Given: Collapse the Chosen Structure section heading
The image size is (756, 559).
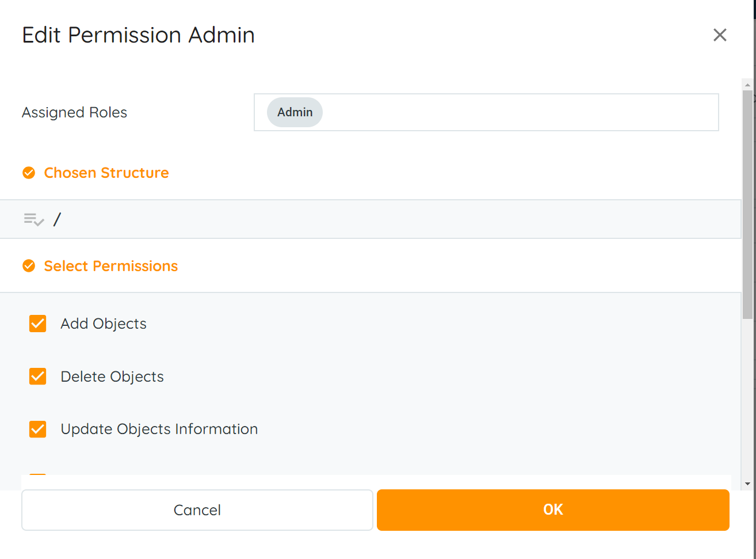Looking at the screenshot, I should pos(106,173).
